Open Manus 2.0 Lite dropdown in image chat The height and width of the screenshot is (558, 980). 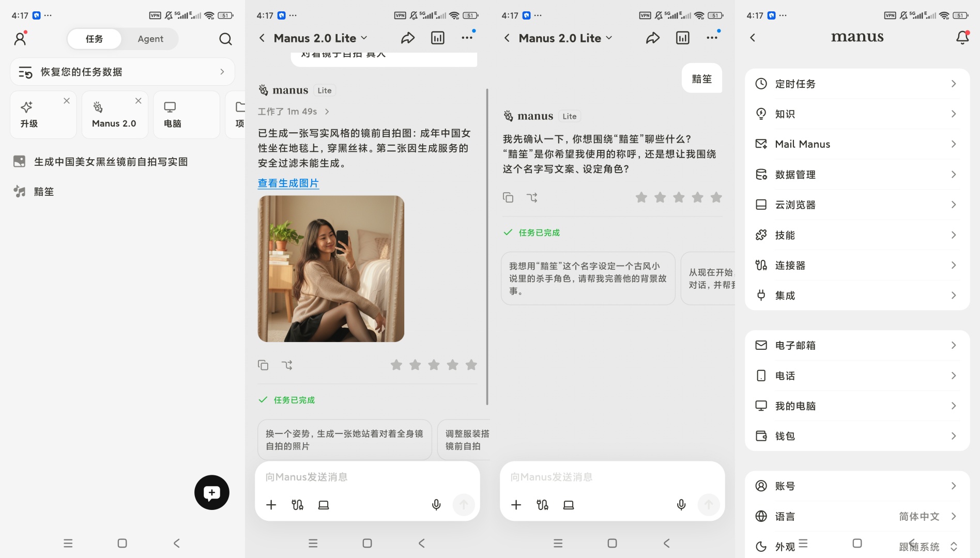click(320, 38)
